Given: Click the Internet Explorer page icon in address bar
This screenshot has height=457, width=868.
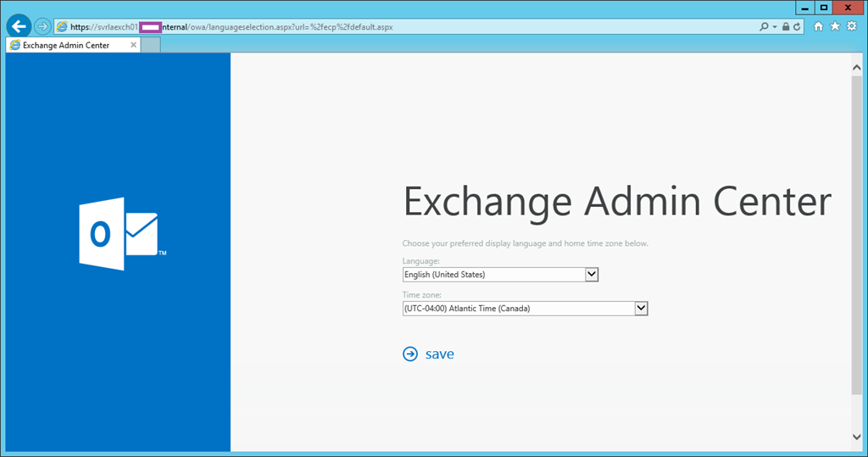Looking at the screenshot, I should point(62,26).
